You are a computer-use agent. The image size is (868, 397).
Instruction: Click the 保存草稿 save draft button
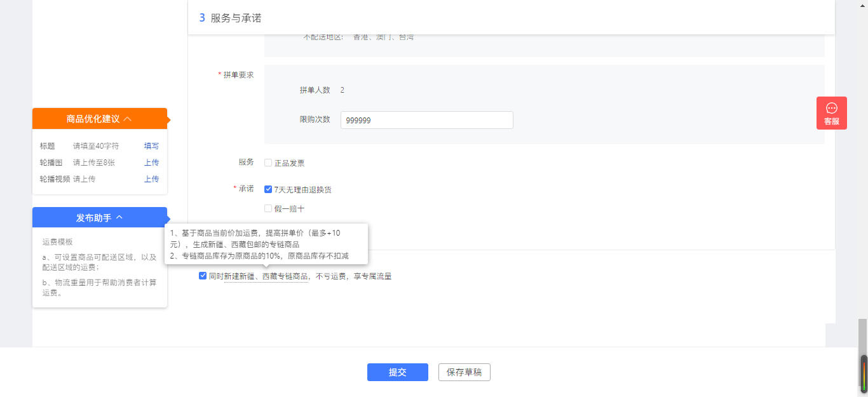pyautogui.click(x=464, y=372)
